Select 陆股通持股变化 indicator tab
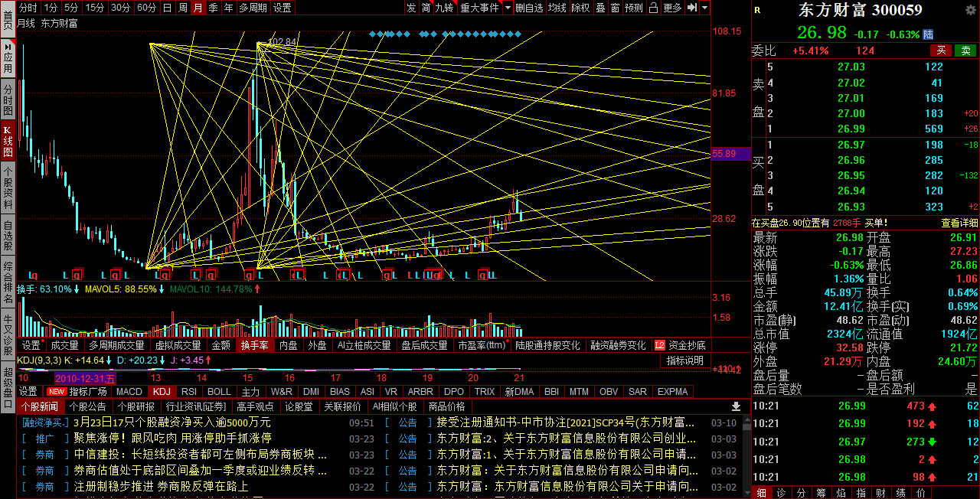This screenshot has height=499, width=980. click(547, 345)
